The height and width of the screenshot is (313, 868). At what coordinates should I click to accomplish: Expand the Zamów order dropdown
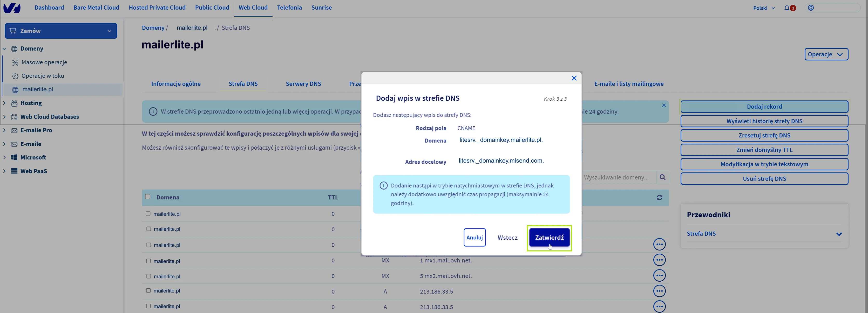pyautogui.click(x=61, y=31)
